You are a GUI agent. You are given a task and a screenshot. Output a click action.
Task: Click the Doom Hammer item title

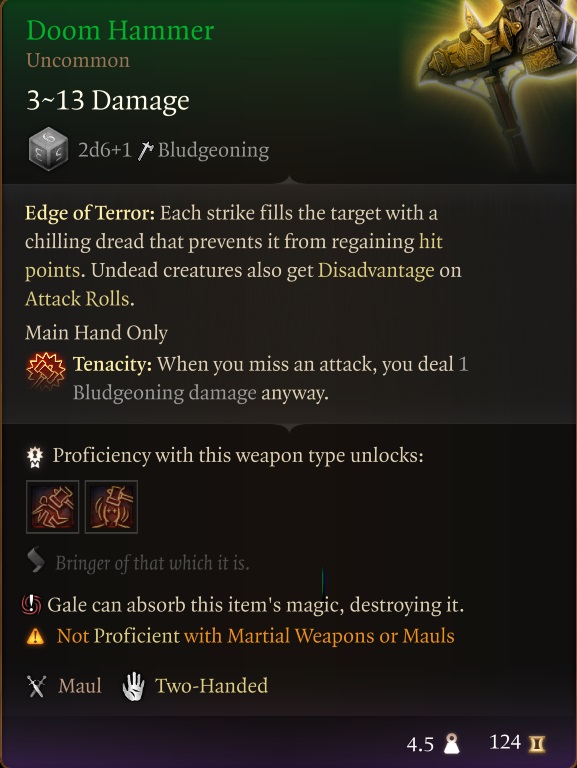point(120,31)
